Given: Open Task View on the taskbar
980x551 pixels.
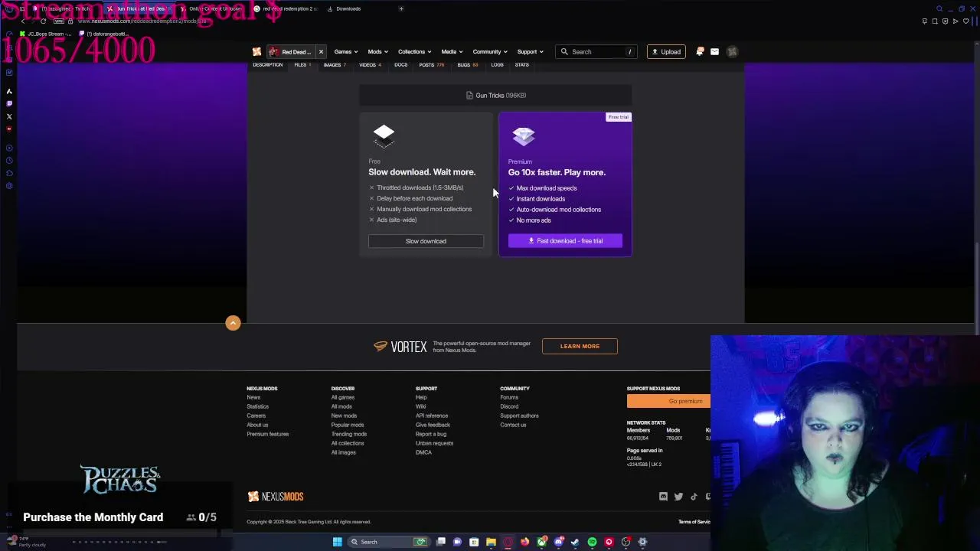Looking at the screenshot, I should pos(441,542).
